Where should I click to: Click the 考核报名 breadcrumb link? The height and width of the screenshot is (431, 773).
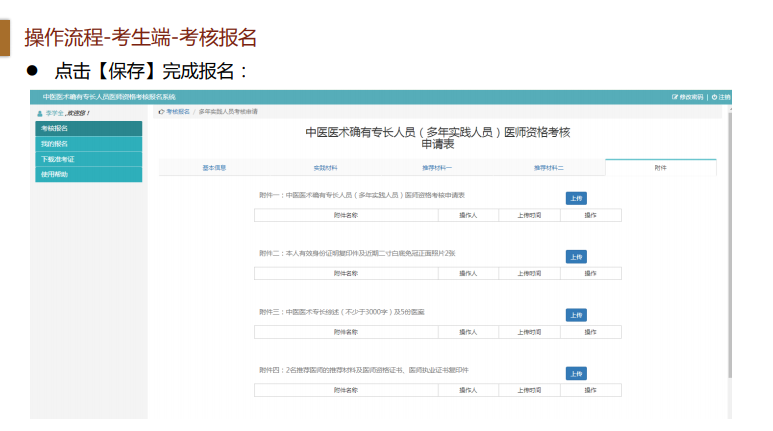pyautogui.click(x=177, y=112)
